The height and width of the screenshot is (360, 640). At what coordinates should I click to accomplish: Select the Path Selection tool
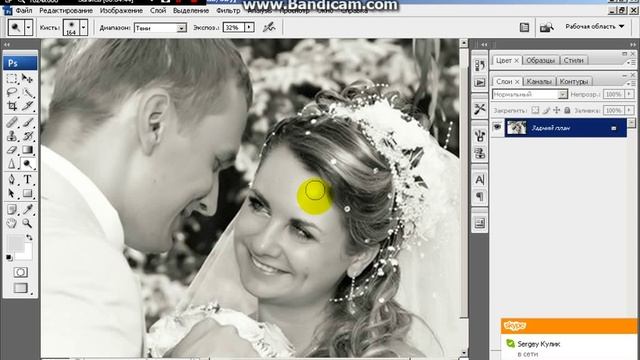(12, 193)
